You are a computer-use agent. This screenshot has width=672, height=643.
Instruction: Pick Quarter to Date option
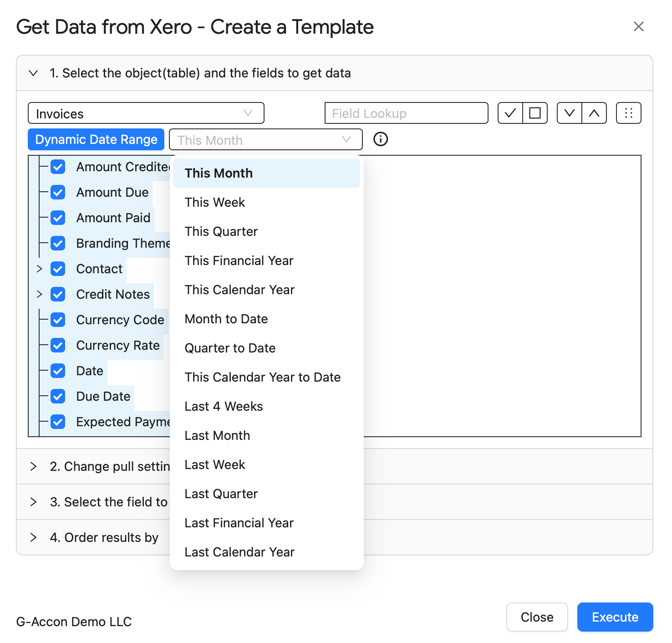point(267,348)
